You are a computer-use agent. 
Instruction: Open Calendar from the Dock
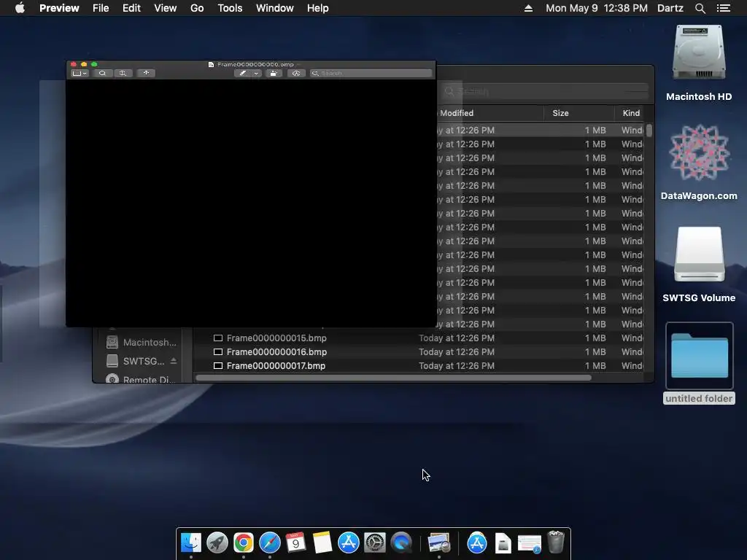[296, 542]
